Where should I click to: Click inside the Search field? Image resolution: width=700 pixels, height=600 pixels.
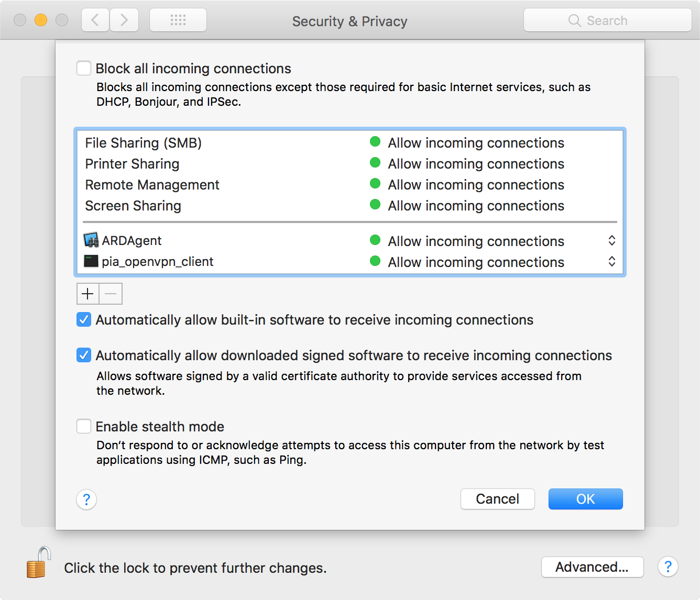tap(608, 20)
